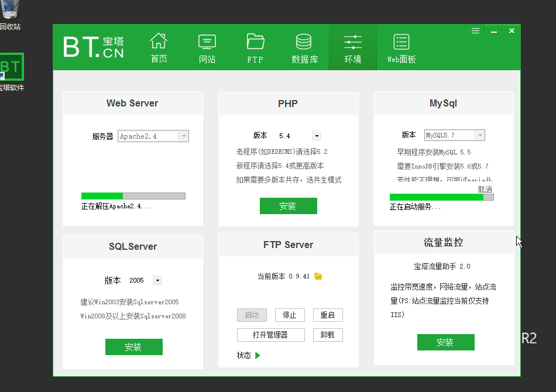Image resolution: width=556 pixels, height=392 pixels.
Task: Click the MySql panel title
Action: click(x=443, y=103)
